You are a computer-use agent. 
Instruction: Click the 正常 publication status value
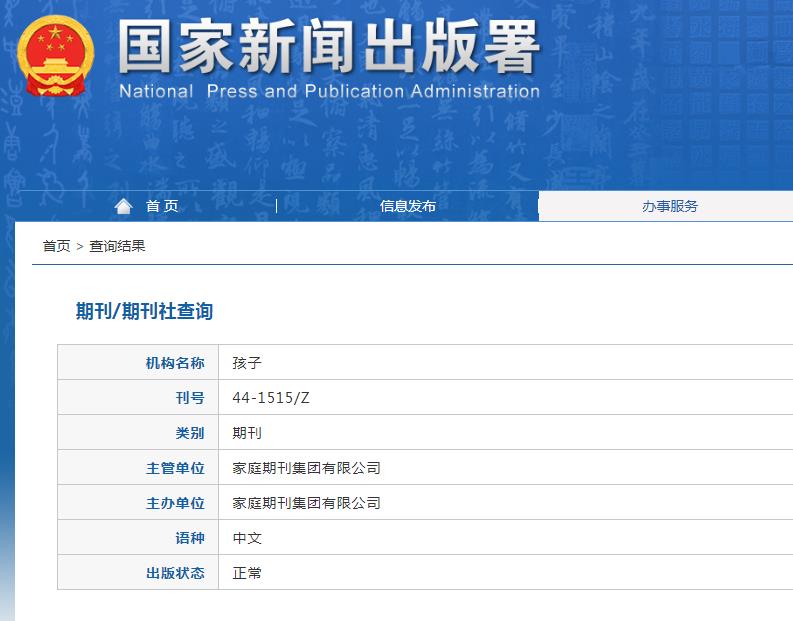point(246,573)
